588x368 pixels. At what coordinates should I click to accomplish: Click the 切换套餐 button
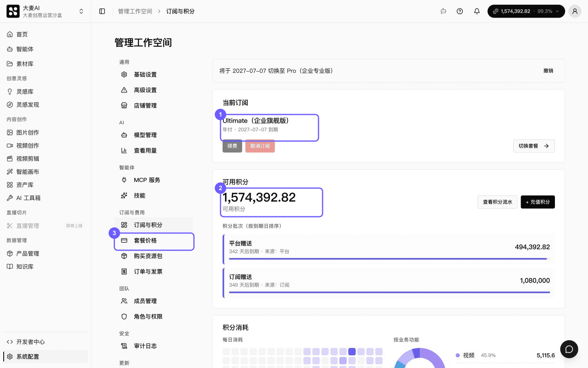tap(534, 146)
